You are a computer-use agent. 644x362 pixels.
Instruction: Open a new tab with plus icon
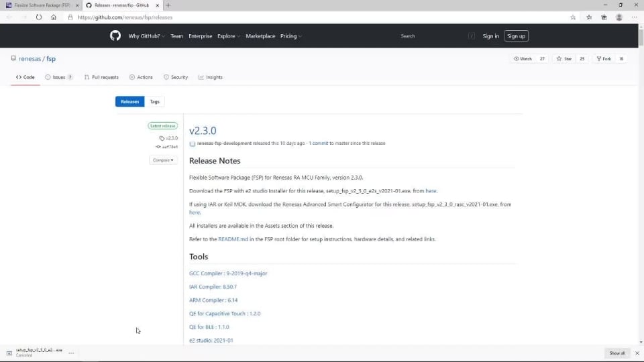click(168, 5)
